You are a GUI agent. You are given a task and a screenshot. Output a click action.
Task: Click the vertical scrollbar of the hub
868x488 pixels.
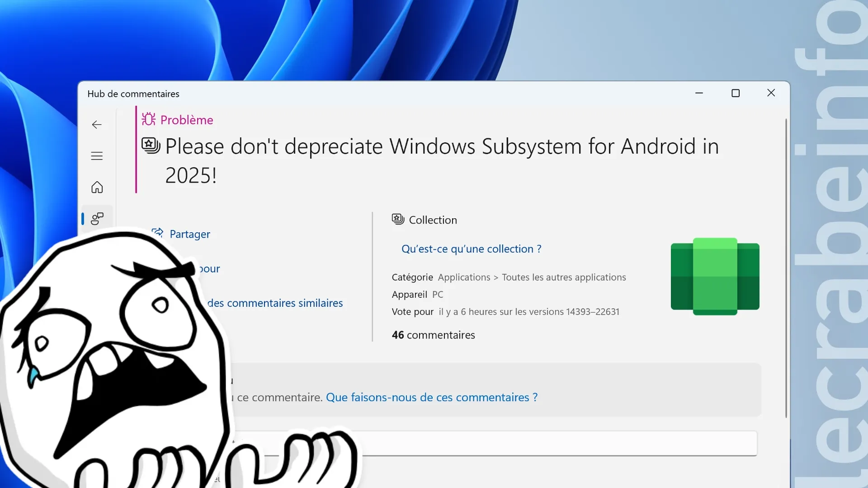786,268
